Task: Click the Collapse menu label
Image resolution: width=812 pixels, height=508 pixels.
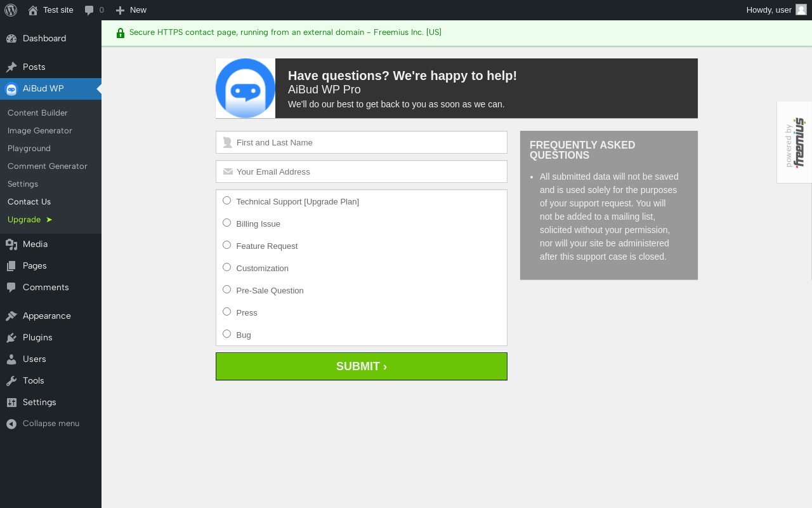Action: 51,424
